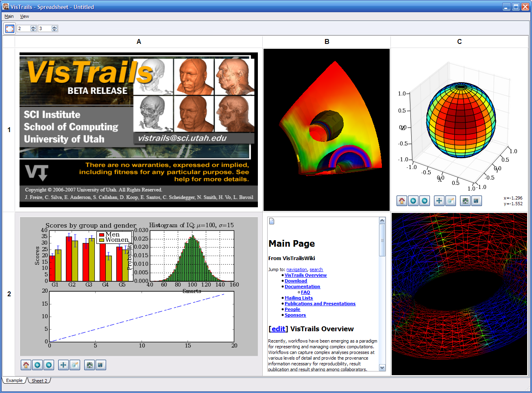Open the Publications and Presentations link
This screenshot has width=532, height=393.
click(x=320, y=304)
